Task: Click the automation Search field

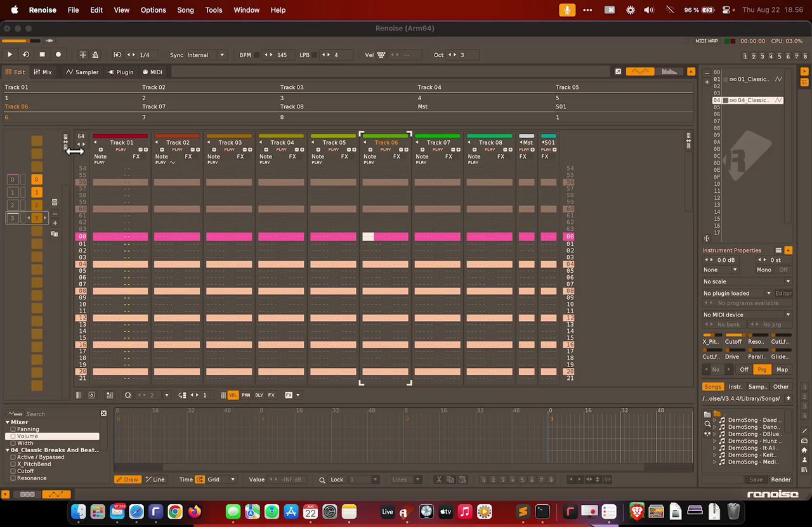Action: click(60, 414)
